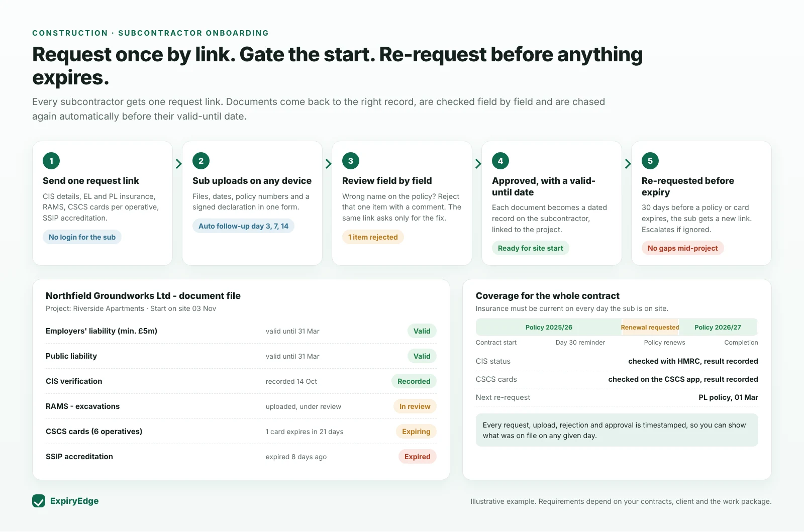This screenshot has height=532, width=804.
Task: Click 'checked on the CSCS app, result recorded'
Action: pos(683,379)
